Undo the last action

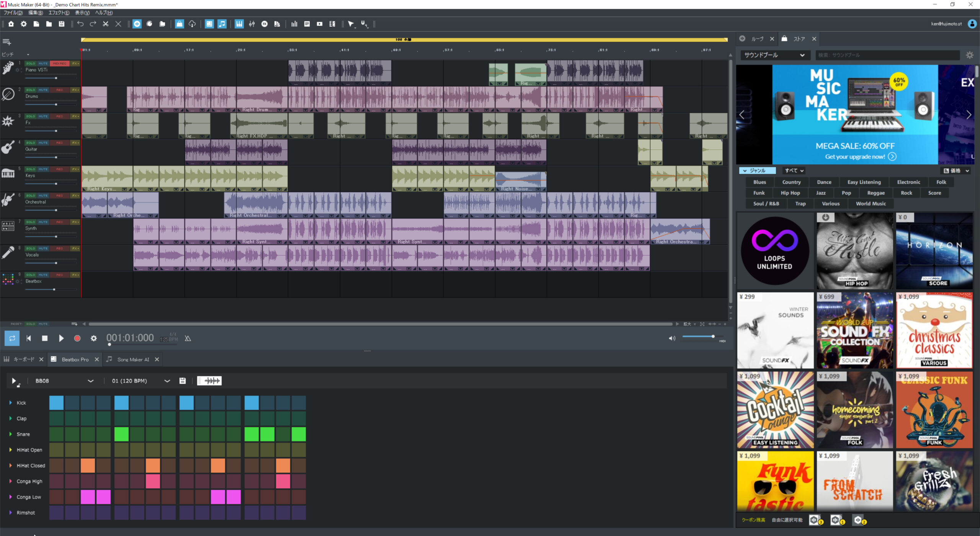click(x=80, y=24)
